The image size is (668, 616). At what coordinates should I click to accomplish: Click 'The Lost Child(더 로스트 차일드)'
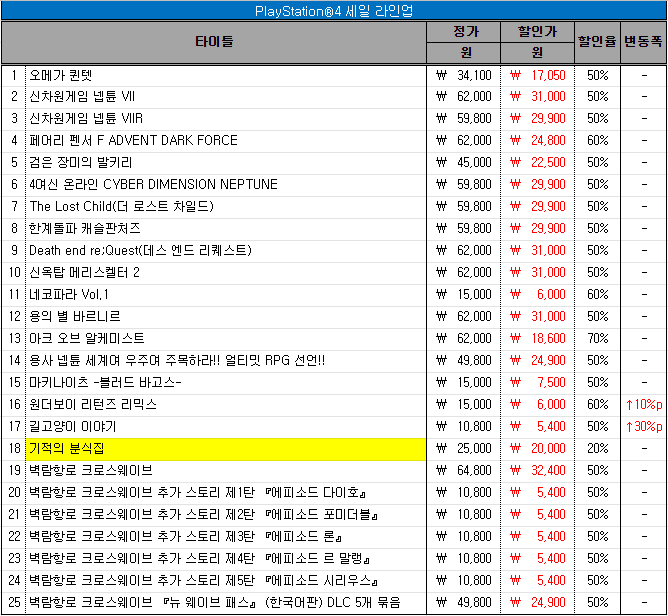point(121,207)
